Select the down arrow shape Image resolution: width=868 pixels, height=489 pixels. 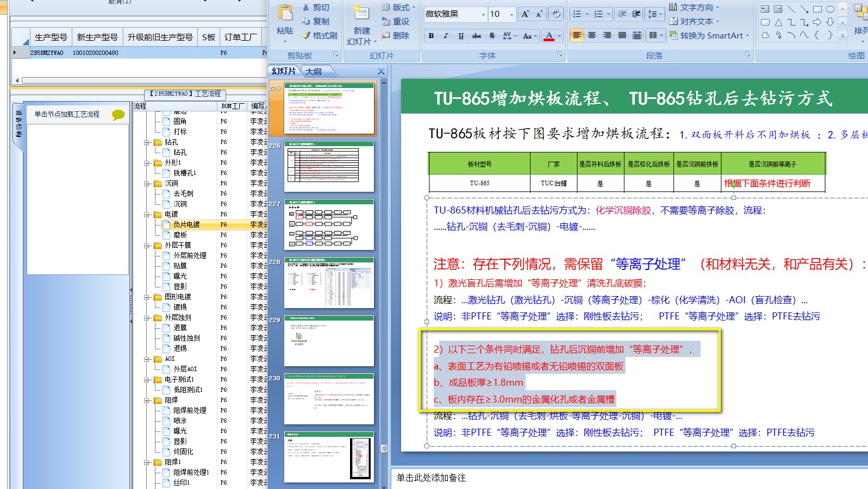point(830,22)
